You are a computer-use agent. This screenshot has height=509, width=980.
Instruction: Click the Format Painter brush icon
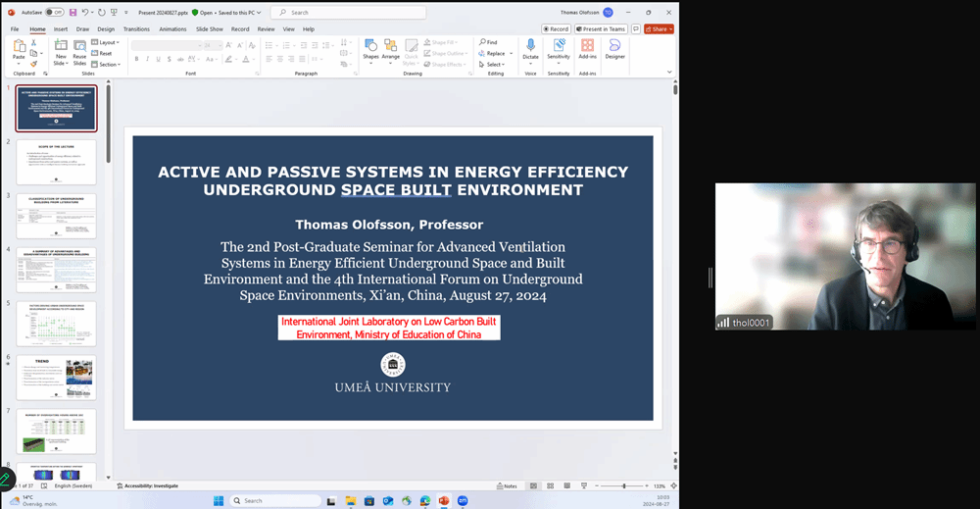tap(33, 64)
